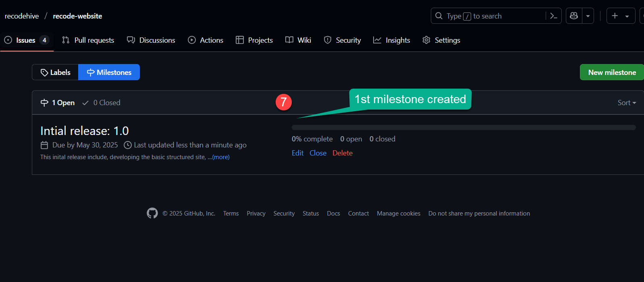Go to the Actions tab
The height and width of the screenshot is (282, 644).
pyautogui.click(x=206, y=40)
